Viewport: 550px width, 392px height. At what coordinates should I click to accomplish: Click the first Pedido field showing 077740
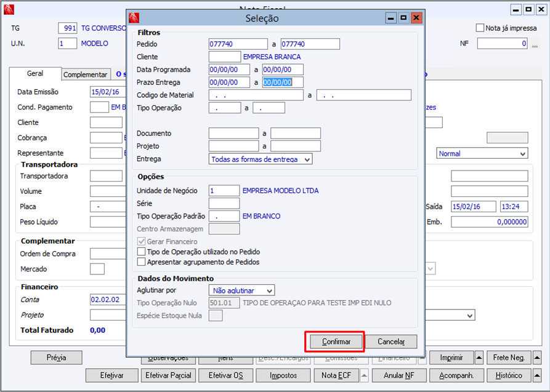coord(238,44)
